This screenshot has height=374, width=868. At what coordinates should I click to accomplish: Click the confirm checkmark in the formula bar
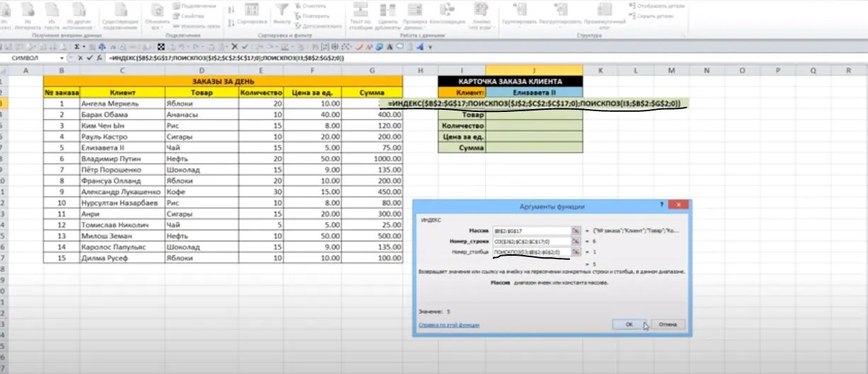pos(90,58)
